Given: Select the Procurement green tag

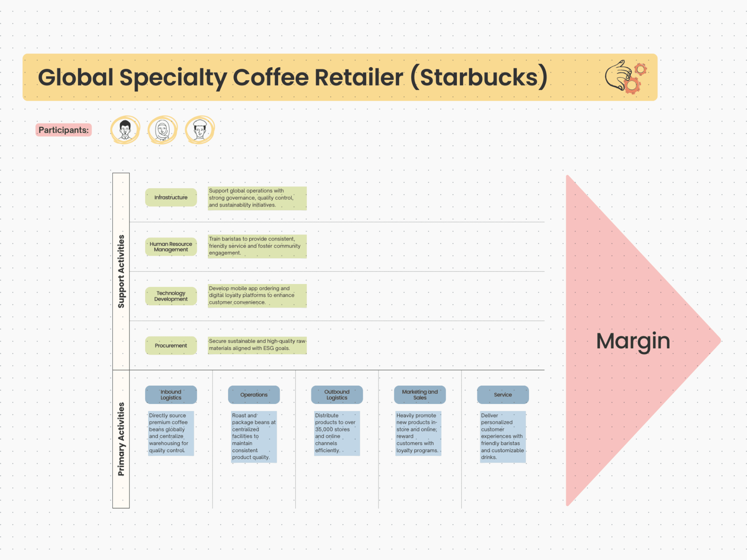Looking at the screenshot, I should [x=171, y=345].
